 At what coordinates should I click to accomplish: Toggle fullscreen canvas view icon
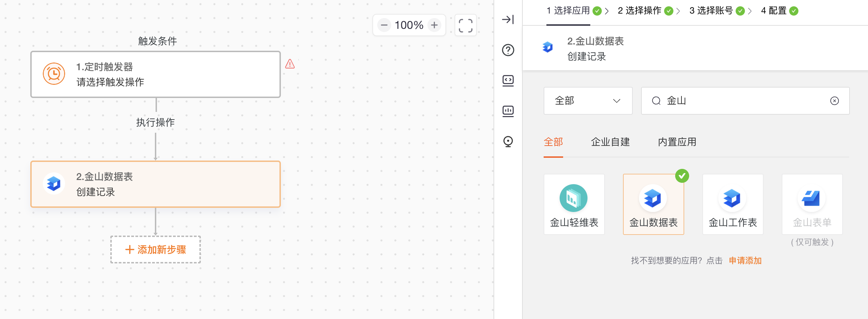[466, 25]
